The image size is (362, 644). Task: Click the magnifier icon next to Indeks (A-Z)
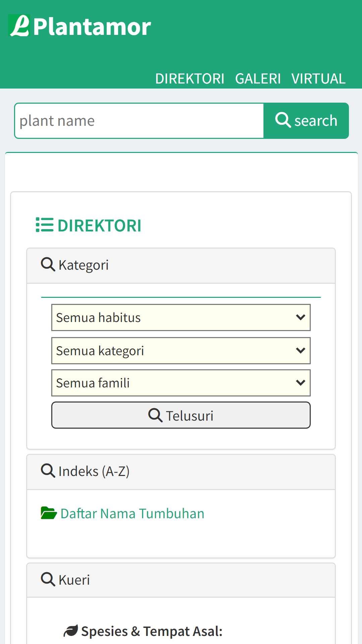(48, 471)
